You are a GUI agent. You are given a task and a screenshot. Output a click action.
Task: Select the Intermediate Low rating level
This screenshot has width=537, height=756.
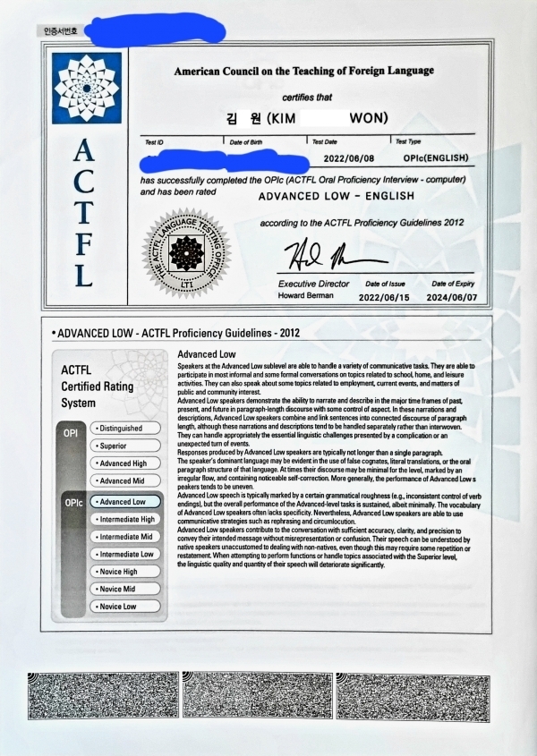point(125,554)
